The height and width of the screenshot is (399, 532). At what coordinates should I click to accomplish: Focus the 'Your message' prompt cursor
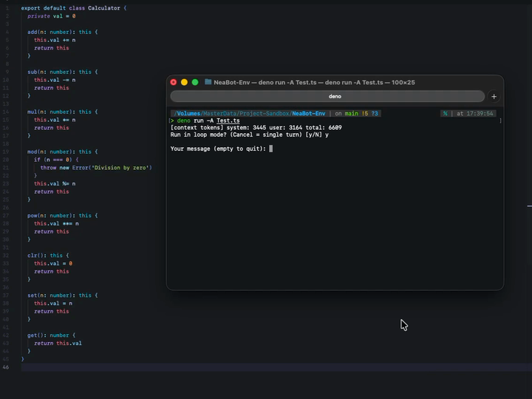(271, 149)
